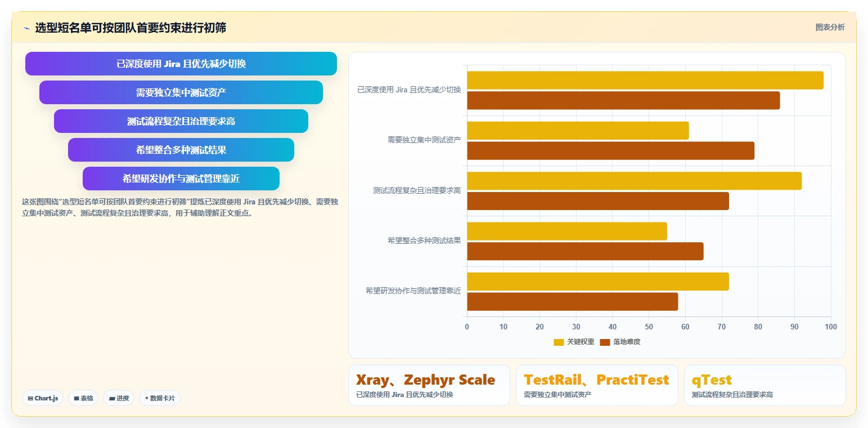The width and height of the screenshot is (868, 428).
Task: Open the TestRail、PractiTest data card
Action: (x=597, y=385)
